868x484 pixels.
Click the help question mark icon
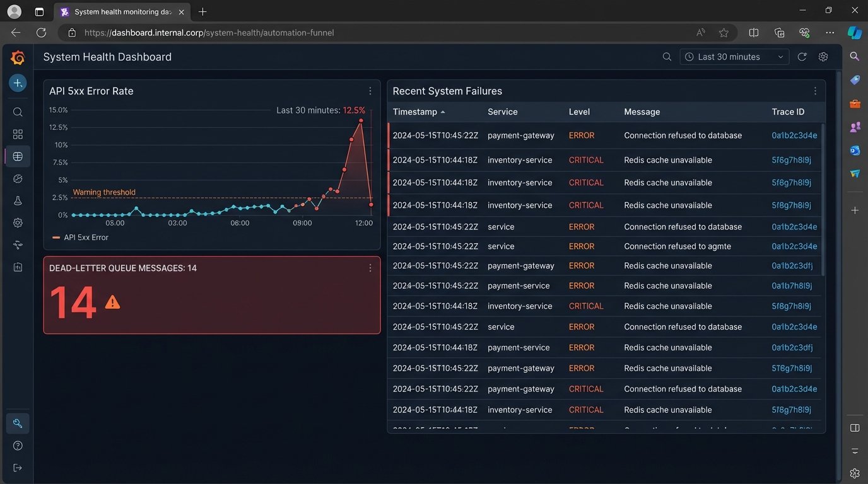tap(18, 446)
